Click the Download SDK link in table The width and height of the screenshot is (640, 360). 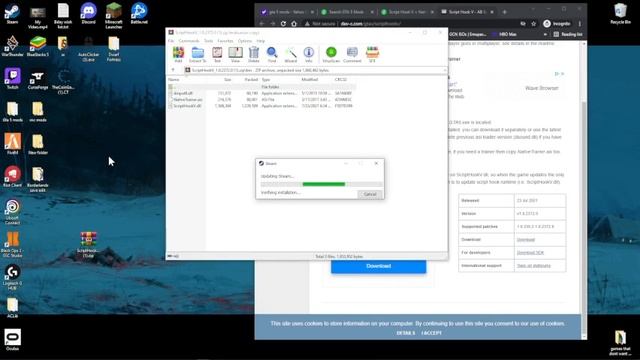(530, 253)
